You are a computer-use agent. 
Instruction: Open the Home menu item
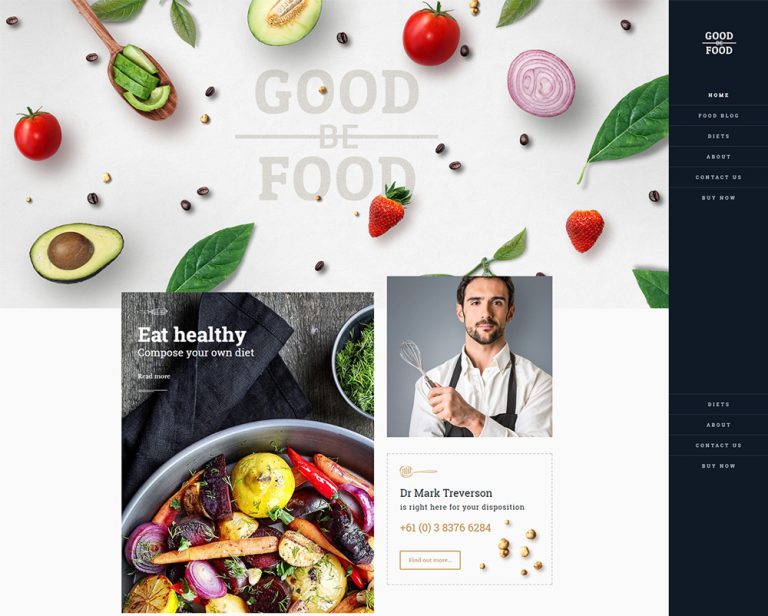point(718,95)
